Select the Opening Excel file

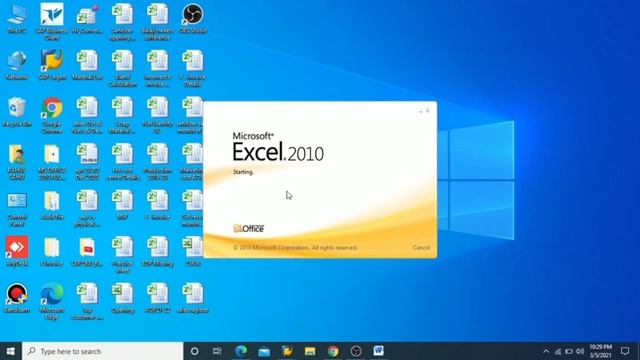122,298
